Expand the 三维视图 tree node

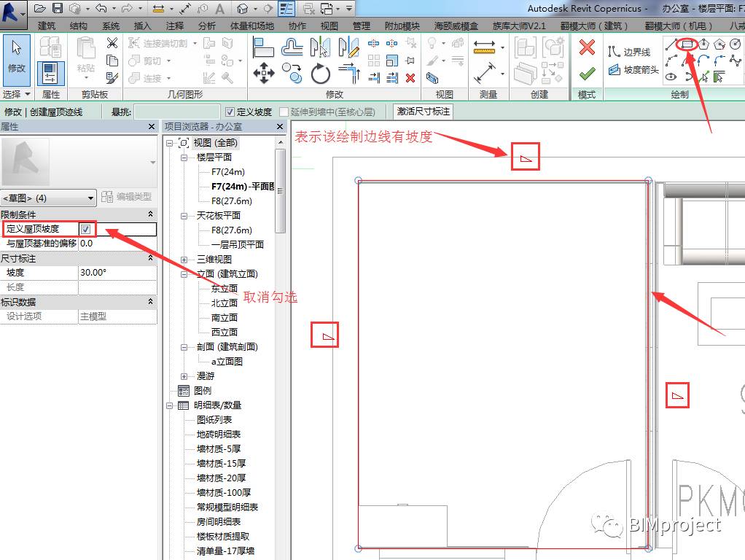[184, 260]
